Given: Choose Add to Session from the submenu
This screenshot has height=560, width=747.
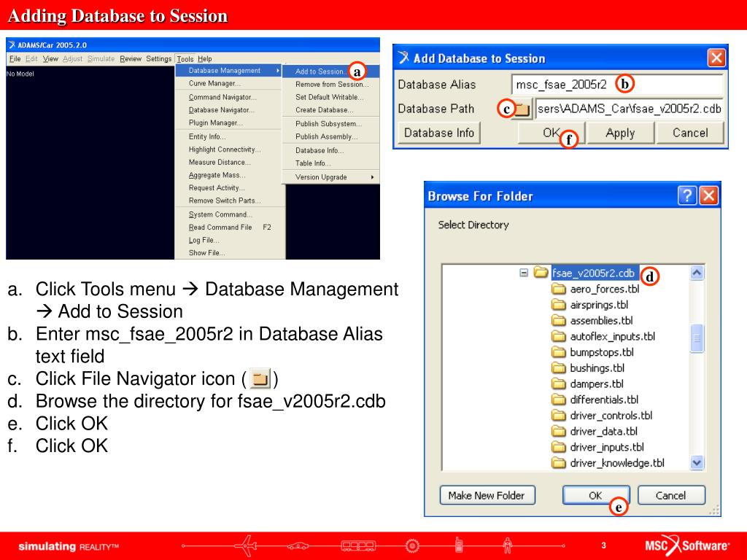Looking at the screenshot, I should (331, 71).
